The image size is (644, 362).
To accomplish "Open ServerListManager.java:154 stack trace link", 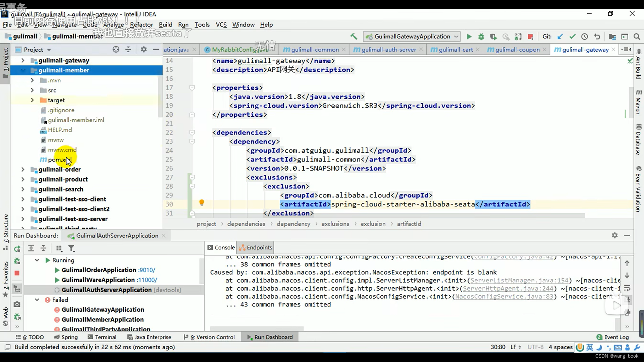I will point(519,280).
